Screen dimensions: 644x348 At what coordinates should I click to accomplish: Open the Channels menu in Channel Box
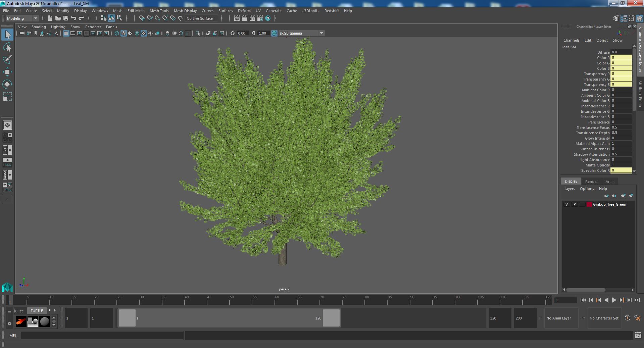[x=571, y=40]
